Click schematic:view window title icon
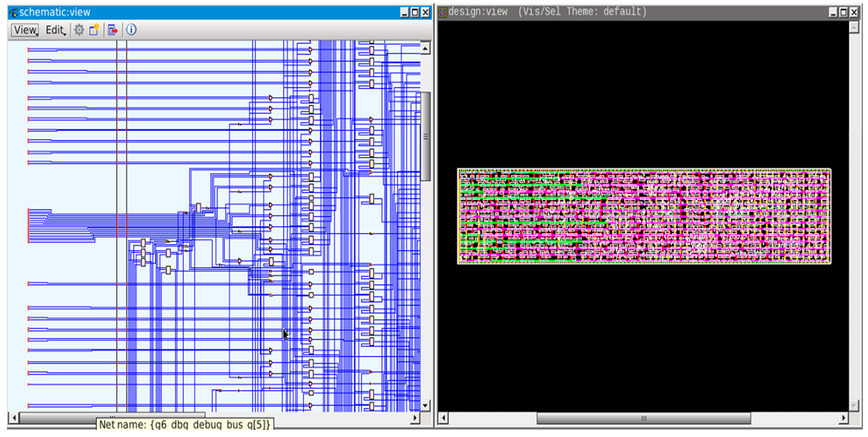868x437 pixels. (x=13, y=13)
